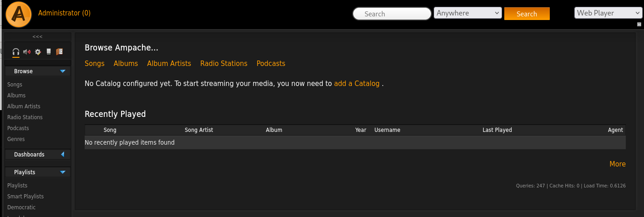This screenshot has width=644, height=217.
Task: Open the Web Player dropdown
Action: 608,13
